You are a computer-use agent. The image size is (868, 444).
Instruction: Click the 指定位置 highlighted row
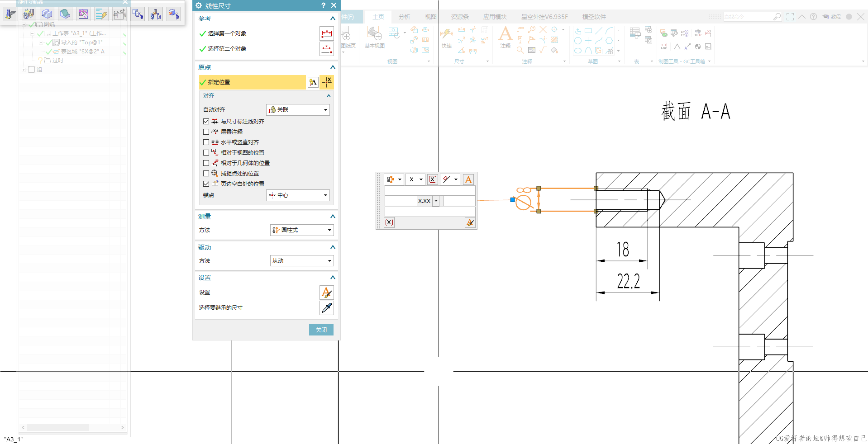pos(253,82)
